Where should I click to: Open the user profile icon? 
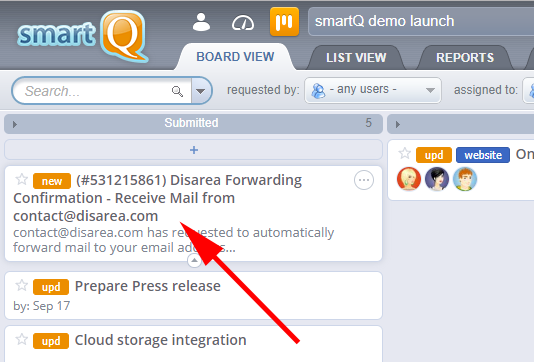201,22
